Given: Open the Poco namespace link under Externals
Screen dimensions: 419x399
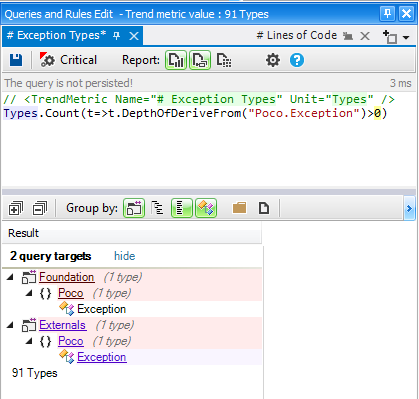Looking at the screenshot, I should tap(70, 341).
